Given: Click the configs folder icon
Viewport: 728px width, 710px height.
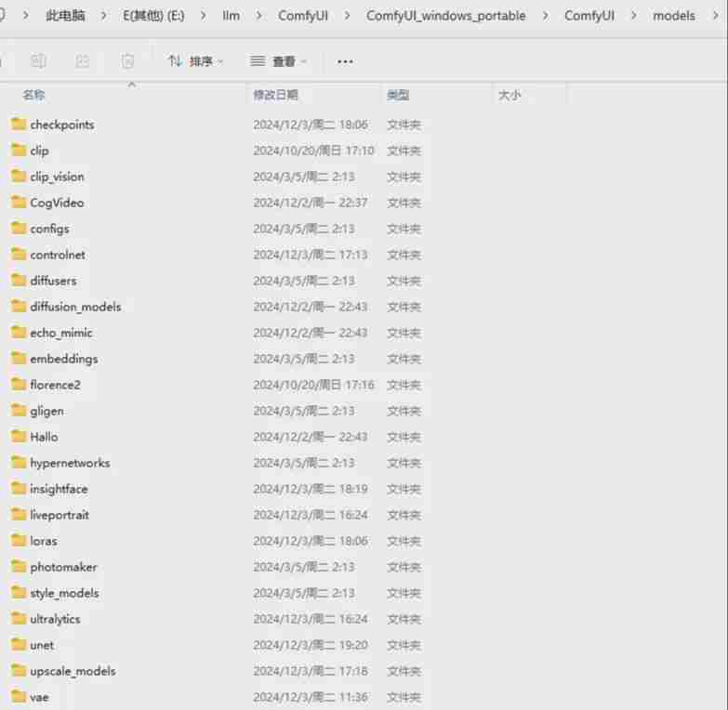Looking at the screenshot, I should 19,228.
